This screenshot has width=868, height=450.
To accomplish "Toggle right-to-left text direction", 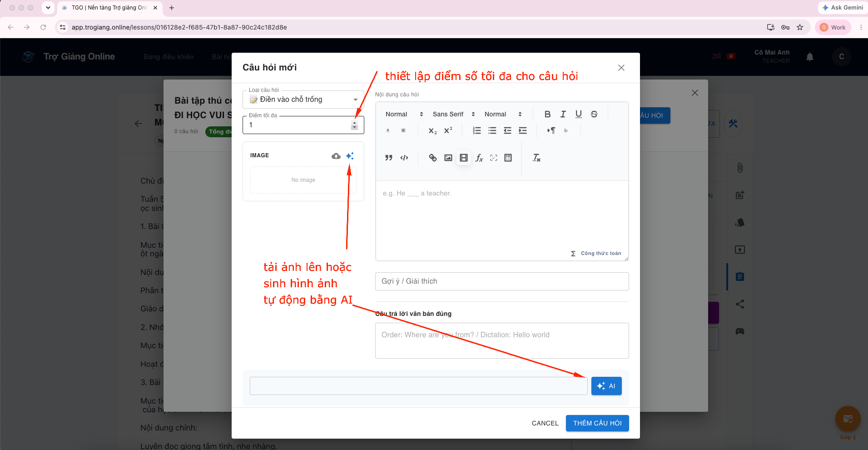I will (551, 130).
